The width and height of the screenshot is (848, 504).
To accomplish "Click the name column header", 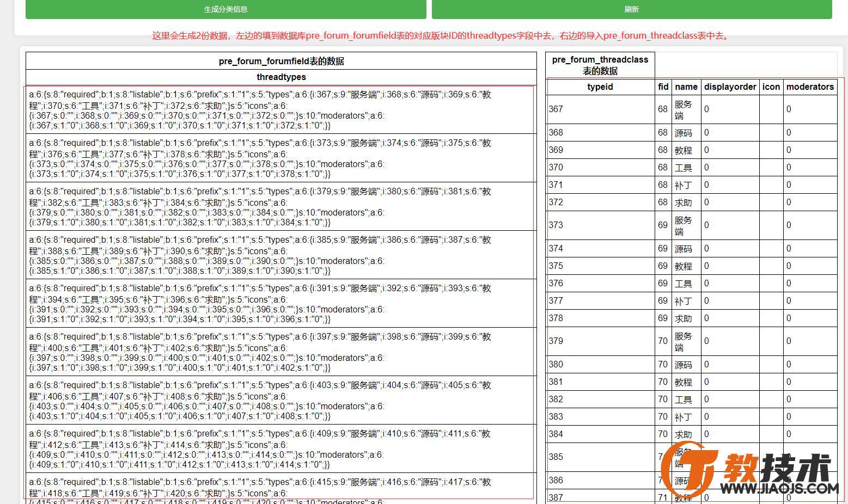I will tap(686, 87).
